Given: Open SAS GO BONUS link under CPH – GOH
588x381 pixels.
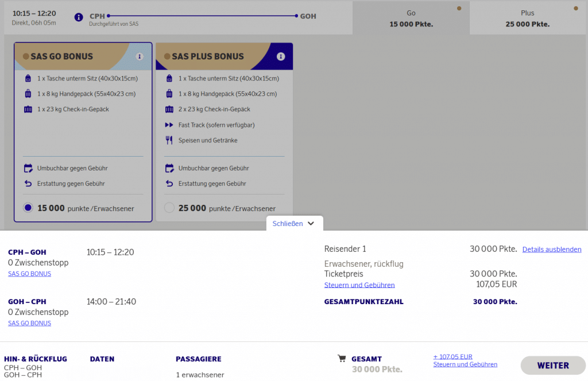Looking at the screenshot, I should coord(29,274).
